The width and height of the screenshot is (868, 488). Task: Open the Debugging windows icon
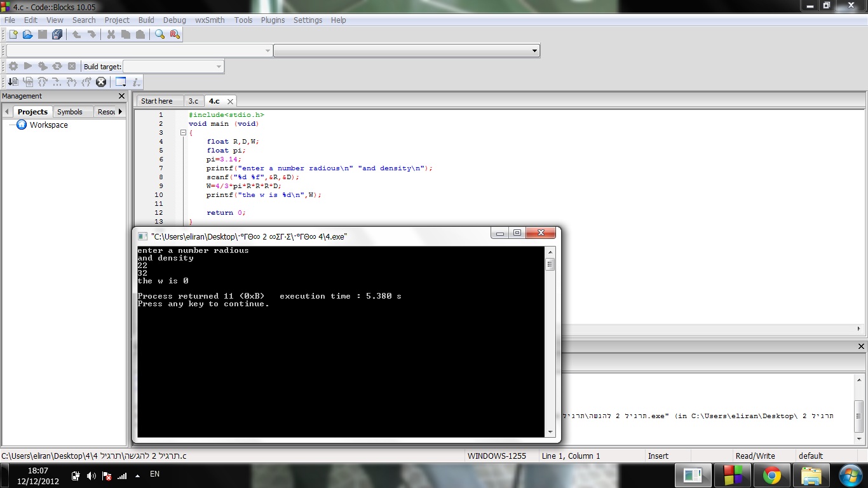click(x=121, y=82)
